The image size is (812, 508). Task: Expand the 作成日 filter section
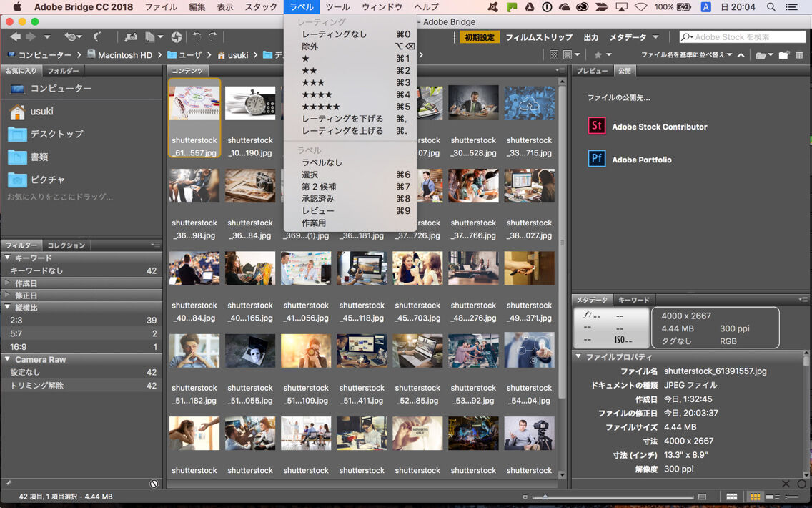click(x=7, y=283)
